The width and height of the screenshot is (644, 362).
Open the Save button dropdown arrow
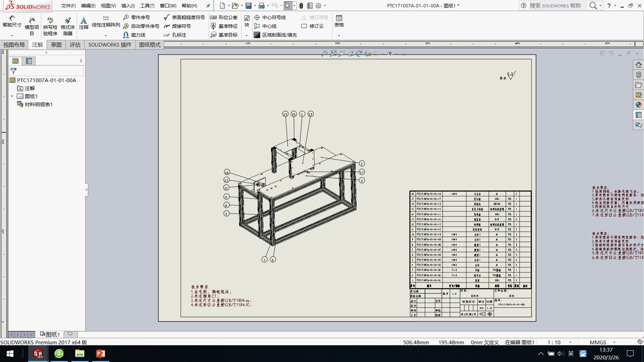pos(254,6)
